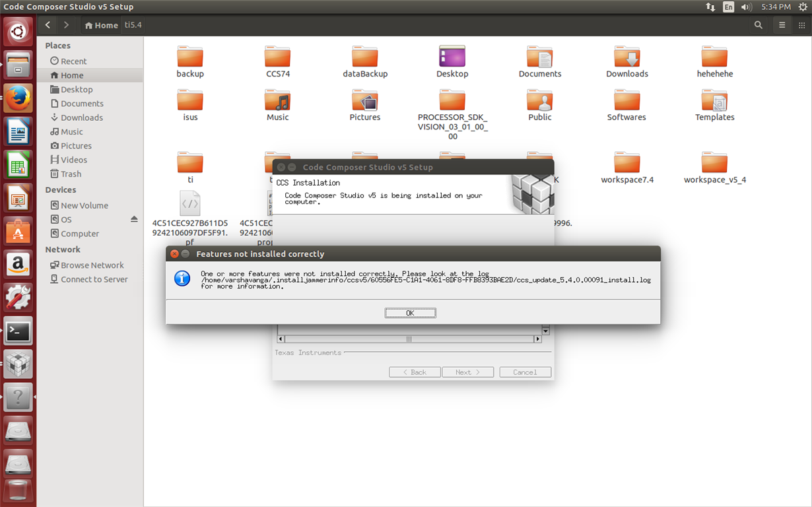Open LibreOffice Calc from the launcher
The height and width of the screenshot is (507, 812).
18,165
